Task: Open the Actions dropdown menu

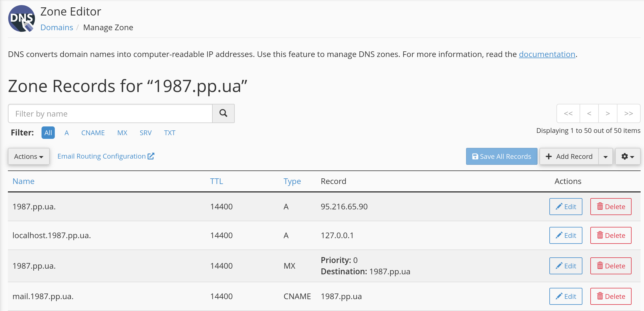Action: pos(29,156)
